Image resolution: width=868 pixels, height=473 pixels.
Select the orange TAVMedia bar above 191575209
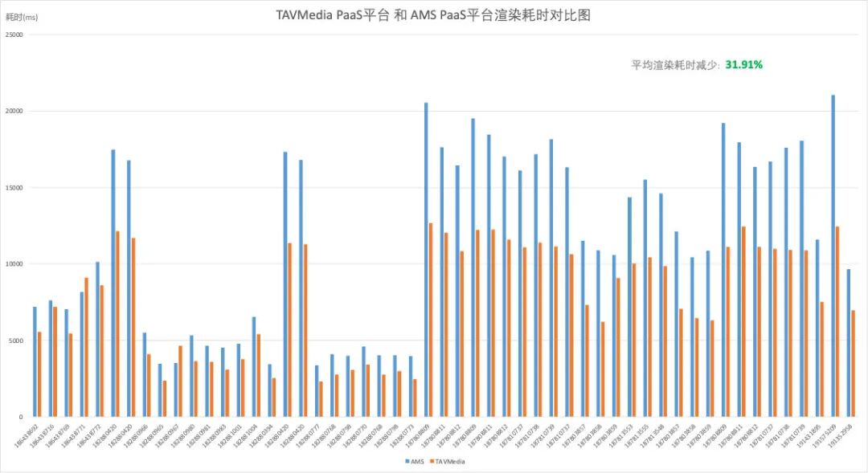(837, 322)
